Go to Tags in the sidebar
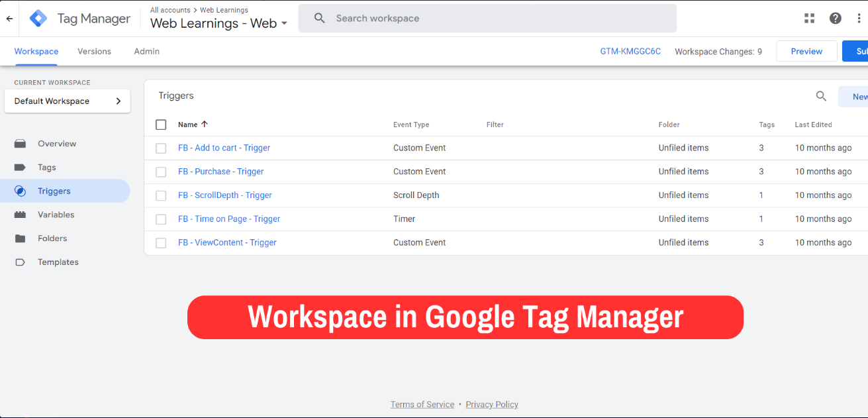Screen dimensions: 868x418 [x=46, y=168]
